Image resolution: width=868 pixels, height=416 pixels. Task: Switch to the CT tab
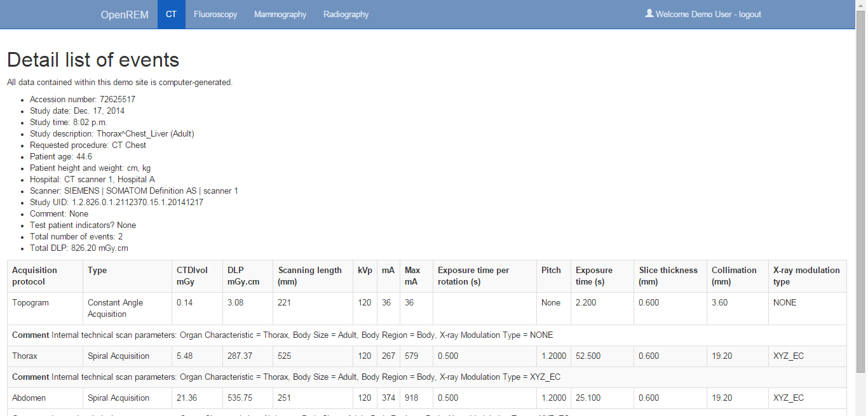[x=171, y=15]
